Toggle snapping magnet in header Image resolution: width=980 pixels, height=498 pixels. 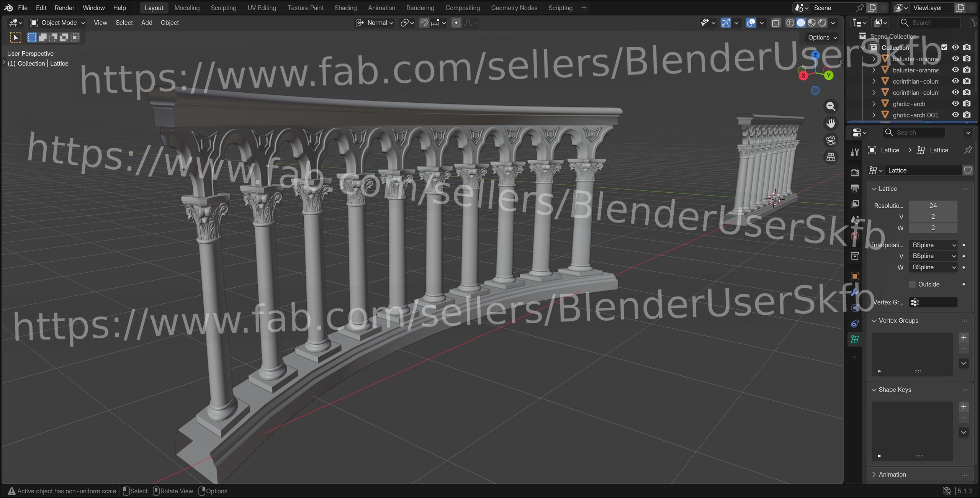pyautogui.click(x=424, y=23)
